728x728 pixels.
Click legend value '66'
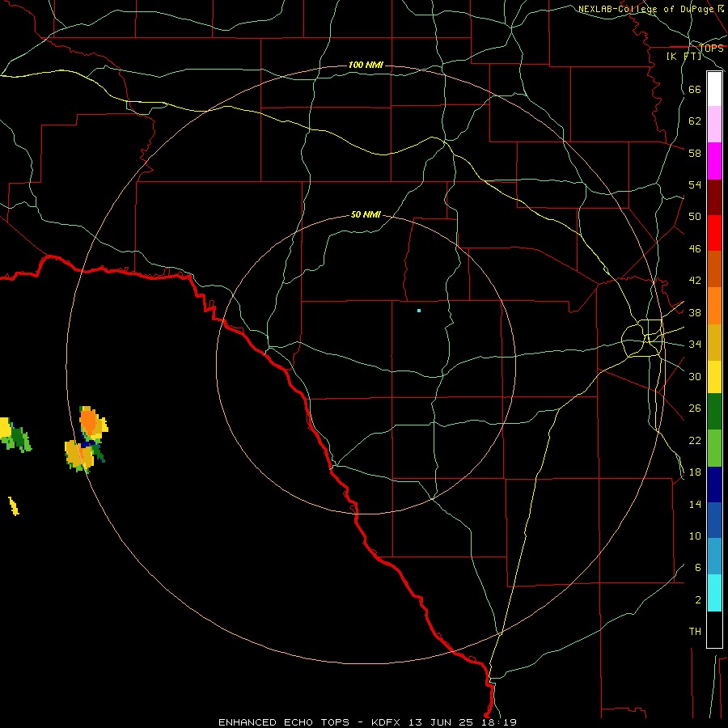pyautogui.click(x=695, y=89)
